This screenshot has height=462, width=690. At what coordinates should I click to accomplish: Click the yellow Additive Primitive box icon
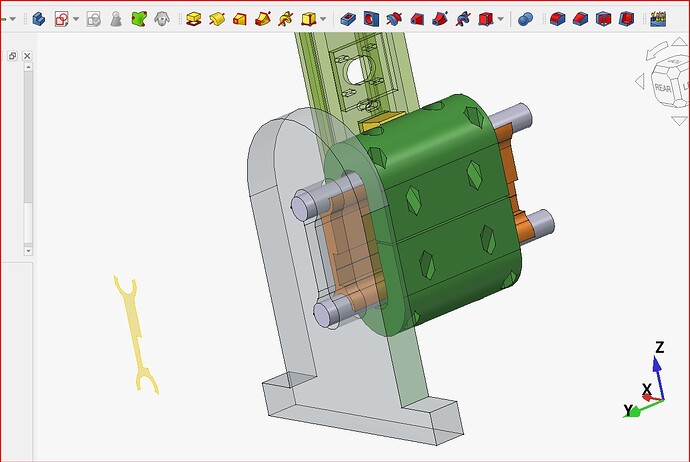pyautogui.click(x=308, y=19)
